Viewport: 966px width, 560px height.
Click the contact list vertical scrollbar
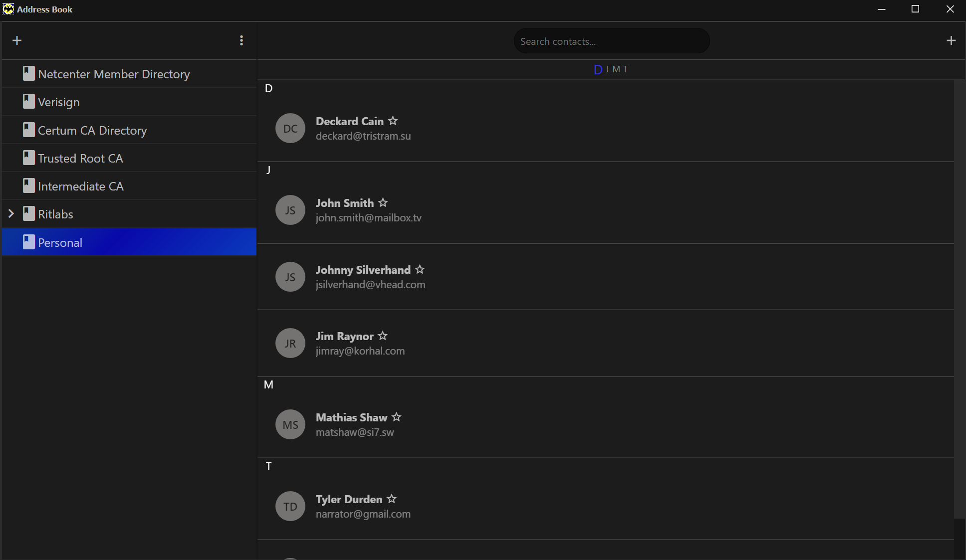pos(960,299)
